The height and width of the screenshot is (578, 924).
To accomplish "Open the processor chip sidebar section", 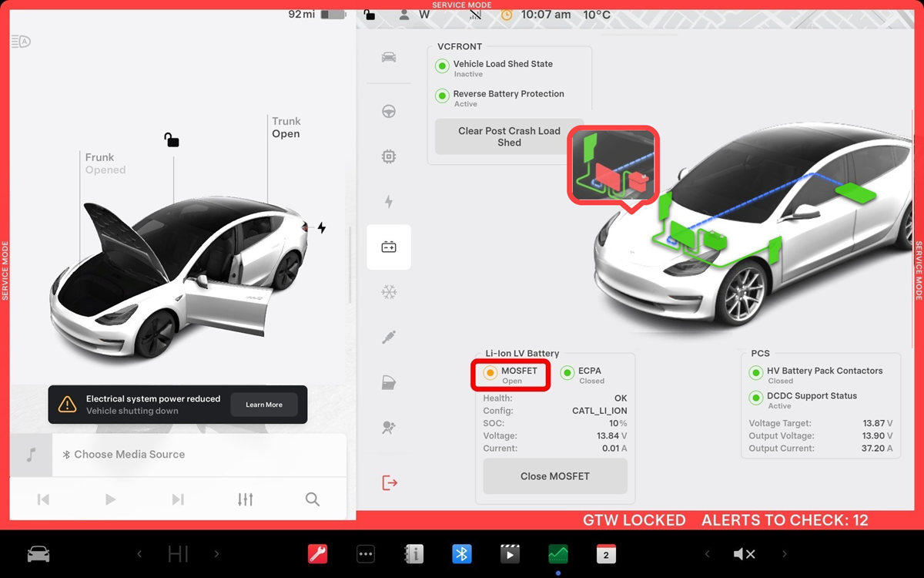I will 389,157.
